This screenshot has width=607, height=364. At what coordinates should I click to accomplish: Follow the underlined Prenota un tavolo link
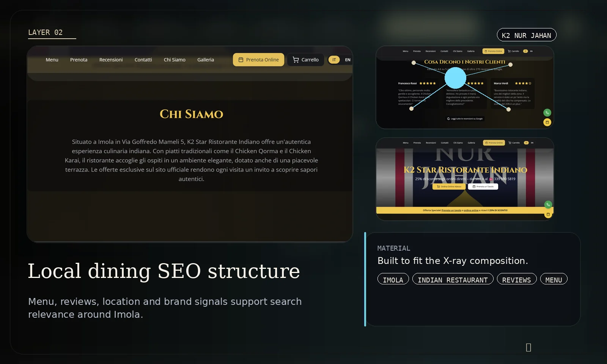(x=451, y=210)
